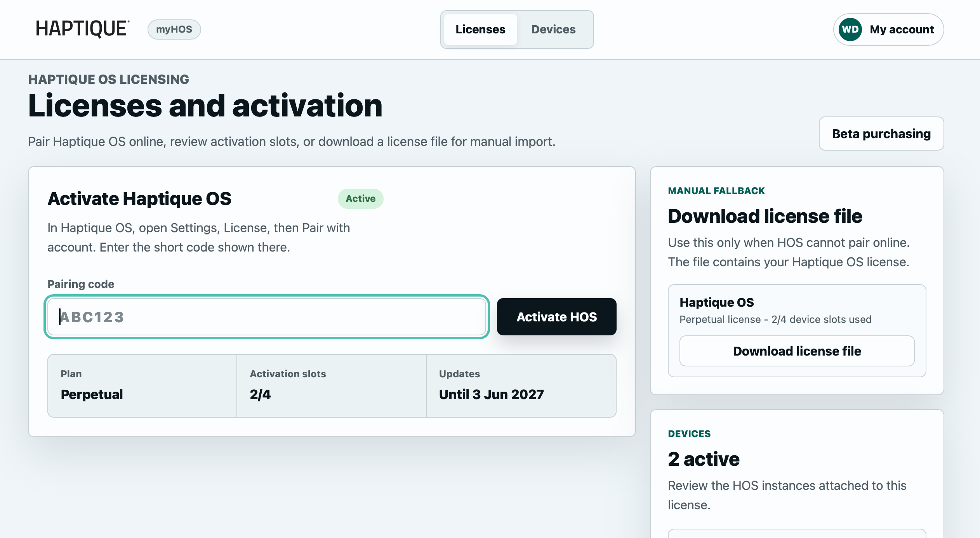Click the Download license file heading
This screenshot has width=980, height=538.
click(765, 216)
